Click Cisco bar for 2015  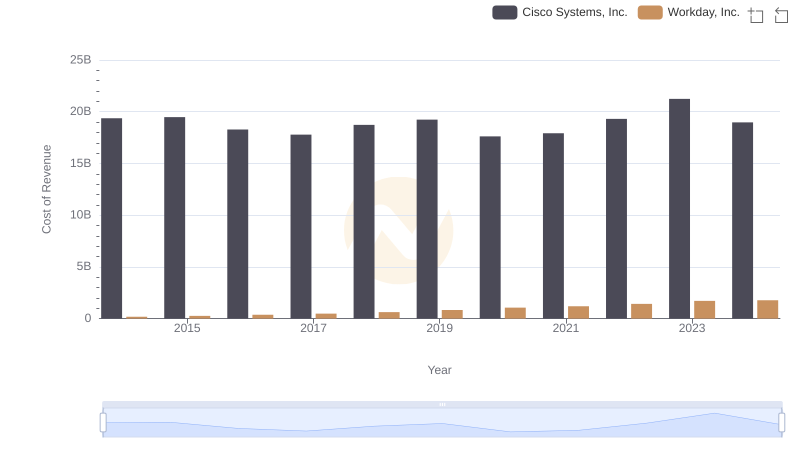coord(174,218)
